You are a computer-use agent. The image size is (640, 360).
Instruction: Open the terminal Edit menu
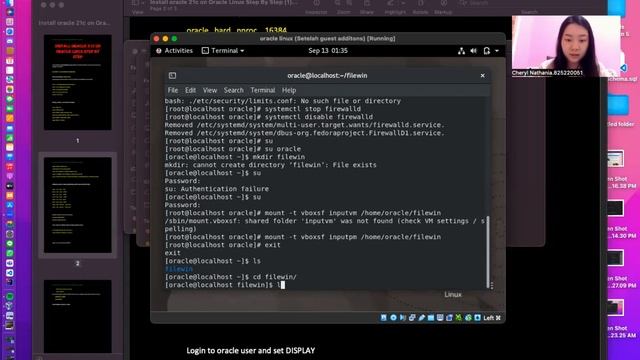[x=190, y=90]
